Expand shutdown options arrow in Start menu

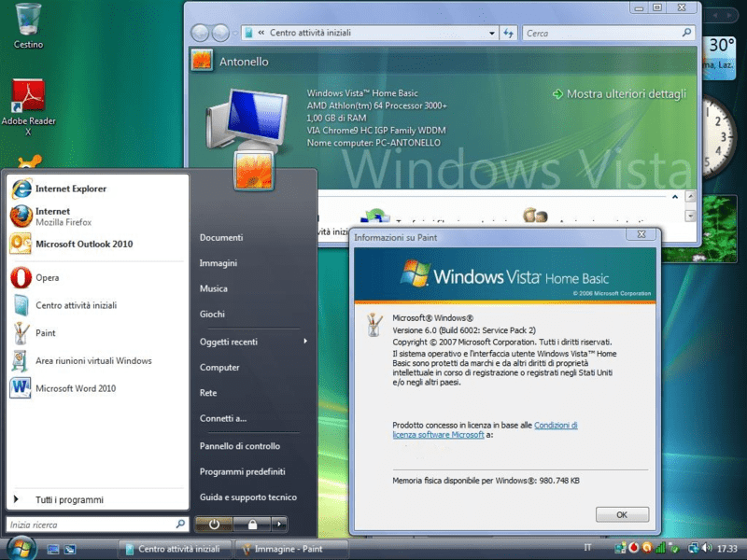(279, 525)
